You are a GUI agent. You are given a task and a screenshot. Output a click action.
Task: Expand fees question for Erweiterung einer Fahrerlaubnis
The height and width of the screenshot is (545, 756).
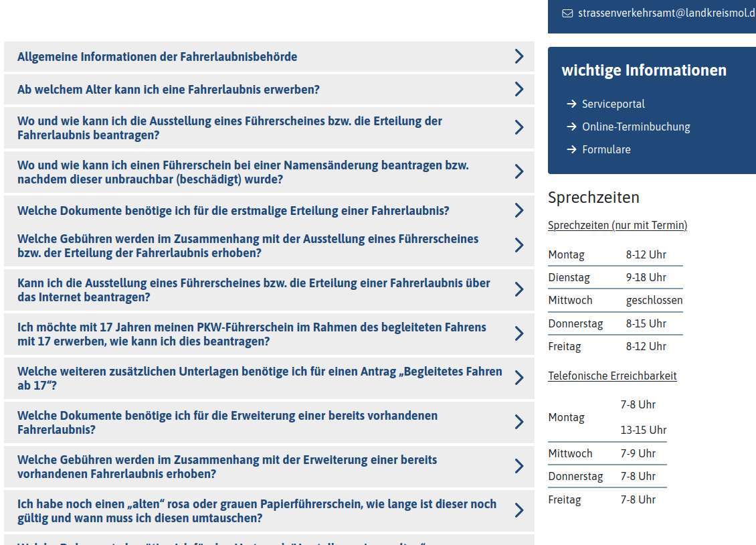coord(227,467)
